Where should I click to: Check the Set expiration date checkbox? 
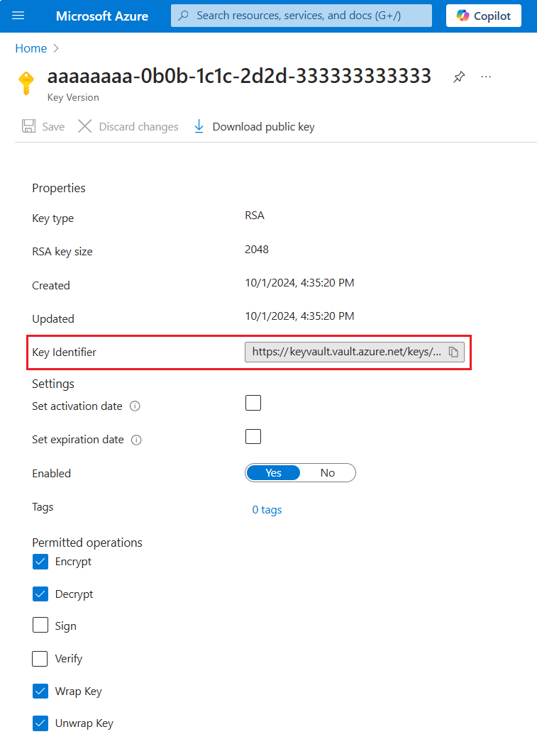pyautogui.click(x=253, y=436)
